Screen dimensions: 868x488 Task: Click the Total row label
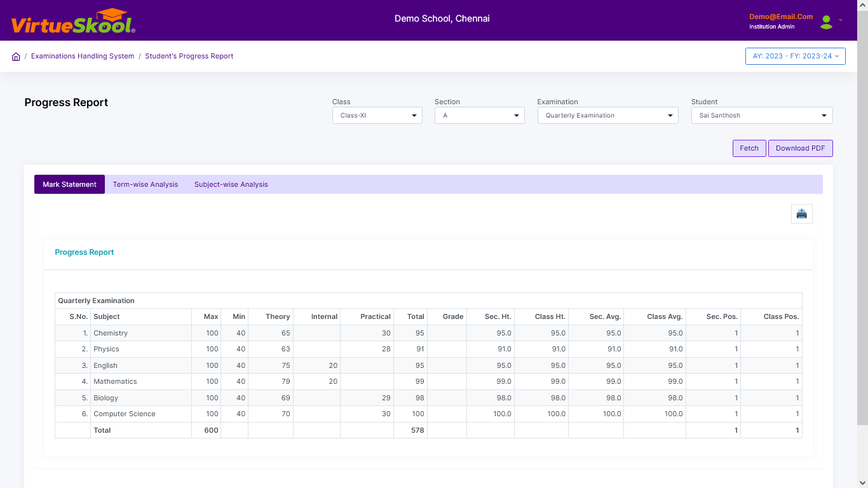click(x=102, y=430)
